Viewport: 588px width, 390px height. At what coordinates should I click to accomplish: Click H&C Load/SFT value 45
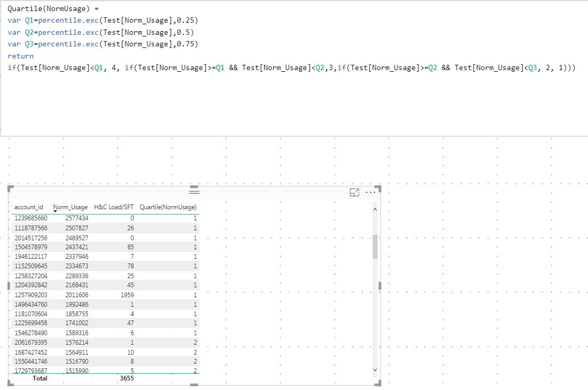click(x=131, y=285)
